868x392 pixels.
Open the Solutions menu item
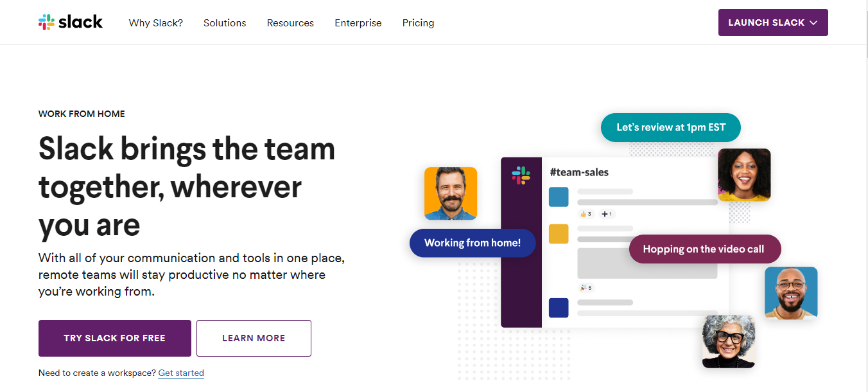coord(225,23)
